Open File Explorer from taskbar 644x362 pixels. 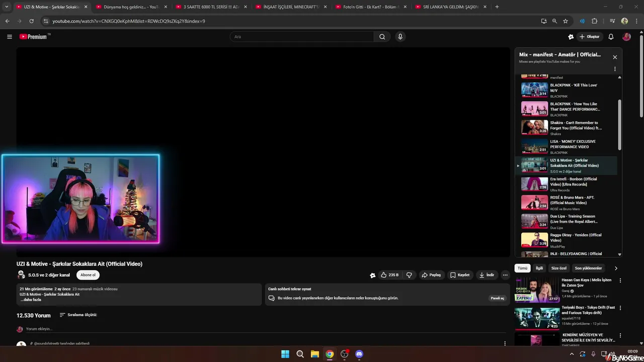pyautogui.click(x=314, y=354)
